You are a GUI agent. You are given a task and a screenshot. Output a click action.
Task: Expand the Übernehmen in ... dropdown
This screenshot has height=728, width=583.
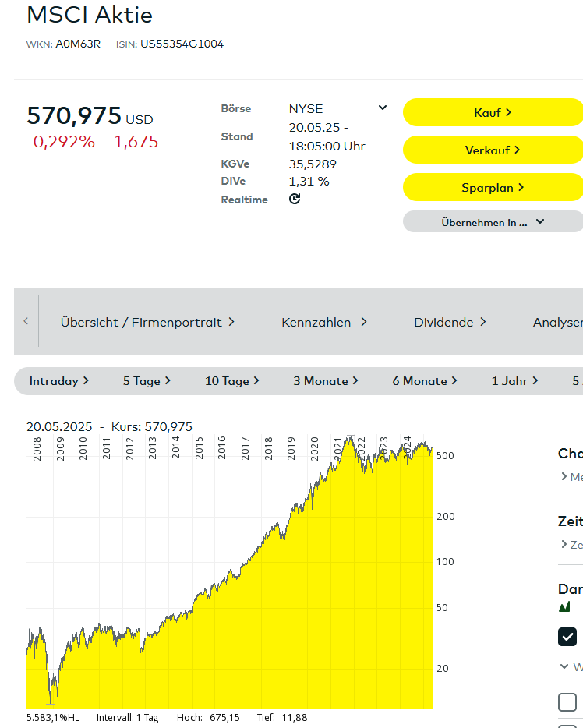point(493,222)
